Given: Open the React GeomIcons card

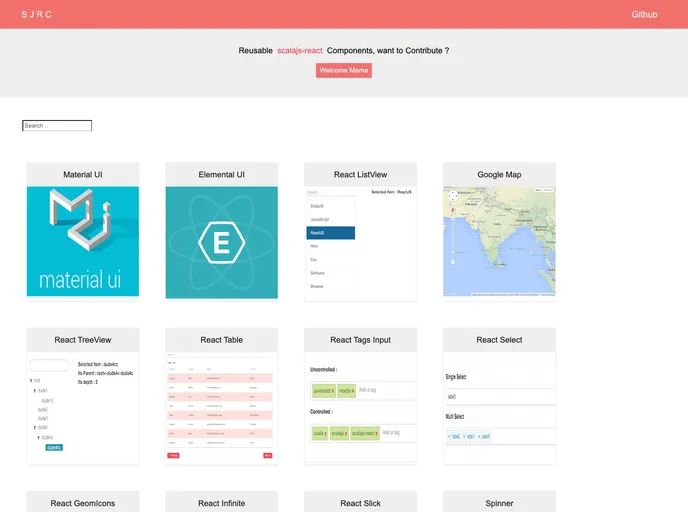Looking at the screenshot, I should click(x=83, y=502).
